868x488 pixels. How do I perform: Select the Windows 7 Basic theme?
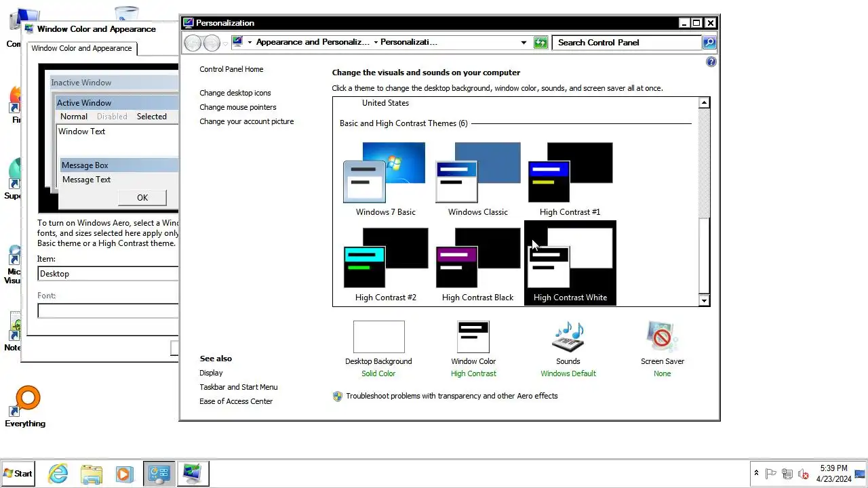click(385, 180)
